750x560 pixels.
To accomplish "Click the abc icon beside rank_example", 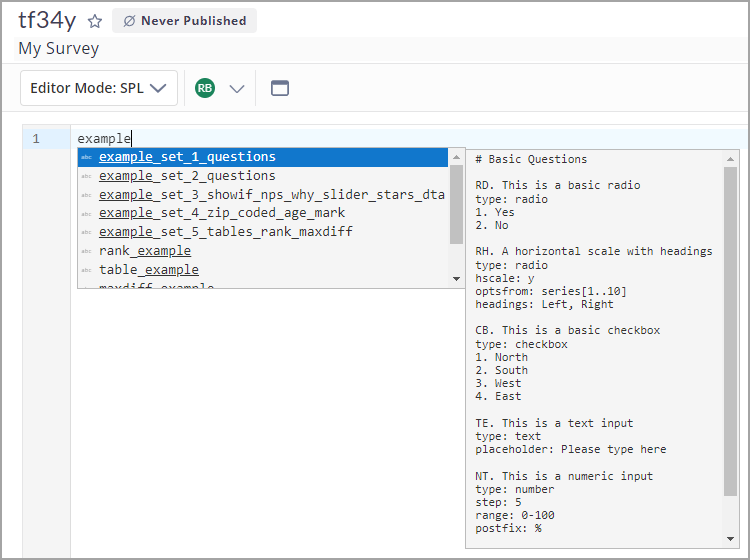I will click(87, 251).
